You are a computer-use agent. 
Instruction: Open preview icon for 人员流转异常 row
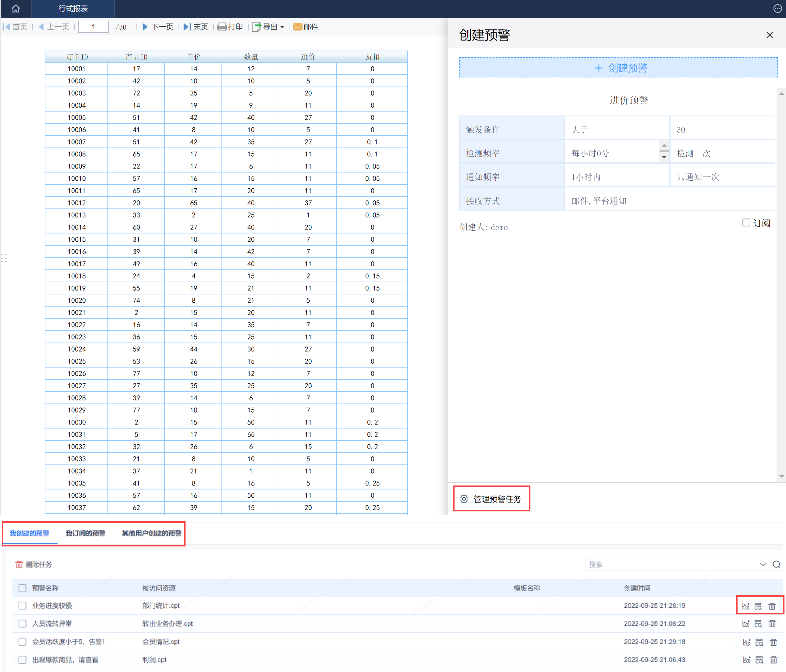coord(758,624)
